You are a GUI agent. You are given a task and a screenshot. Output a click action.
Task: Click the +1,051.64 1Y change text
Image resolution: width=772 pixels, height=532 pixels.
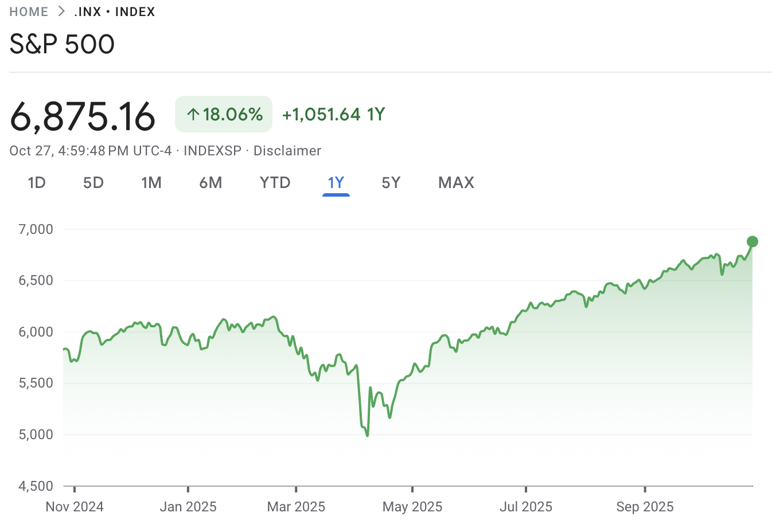pos(333,114)
